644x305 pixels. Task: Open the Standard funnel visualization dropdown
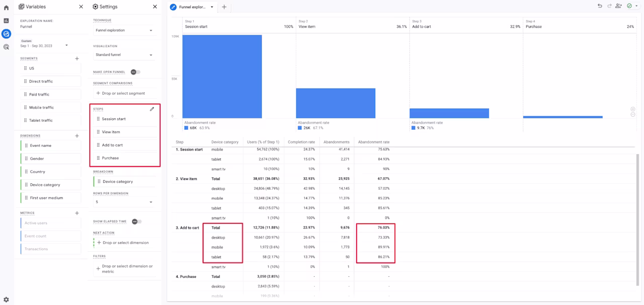tap(124, 55)
